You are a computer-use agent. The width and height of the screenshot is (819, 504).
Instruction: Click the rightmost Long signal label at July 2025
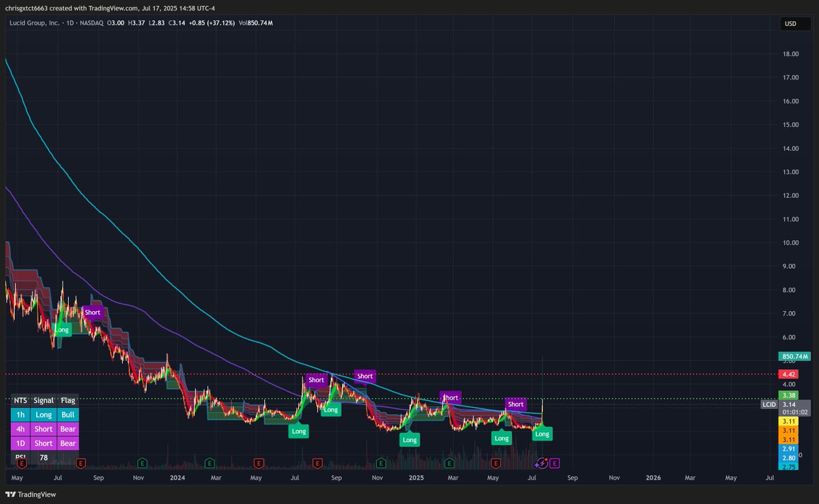542,434
